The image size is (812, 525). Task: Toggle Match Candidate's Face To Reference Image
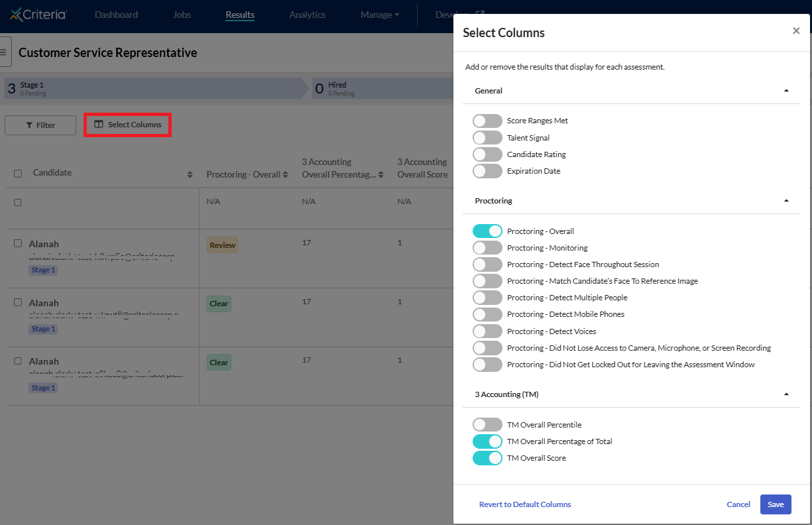tap(487, 281)
